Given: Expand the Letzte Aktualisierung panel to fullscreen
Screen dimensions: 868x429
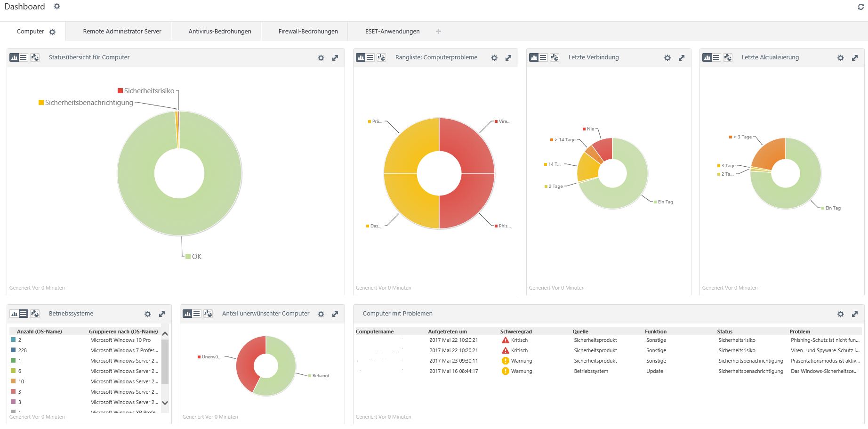Looking at the screenshot, I should (x=855, y=57).
